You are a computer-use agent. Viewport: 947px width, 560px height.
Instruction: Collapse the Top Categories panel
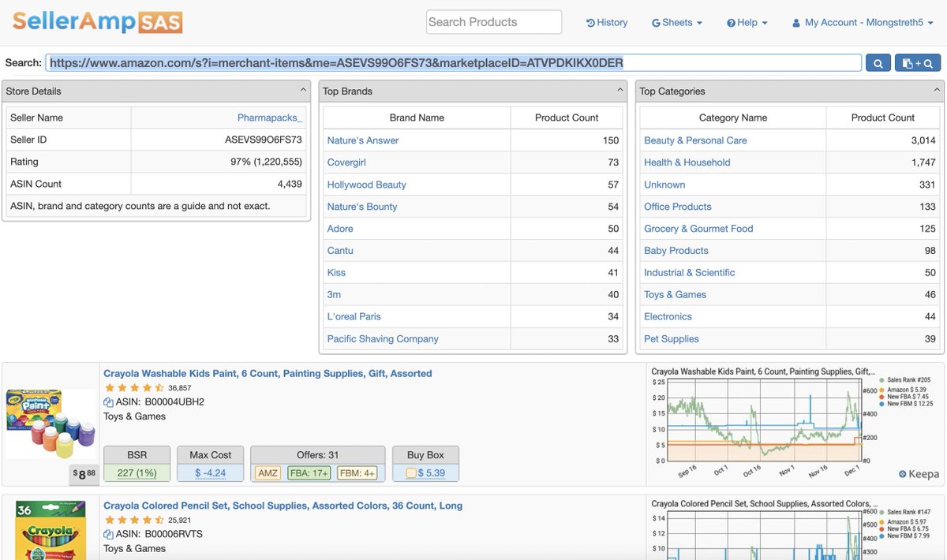[937, 91]
